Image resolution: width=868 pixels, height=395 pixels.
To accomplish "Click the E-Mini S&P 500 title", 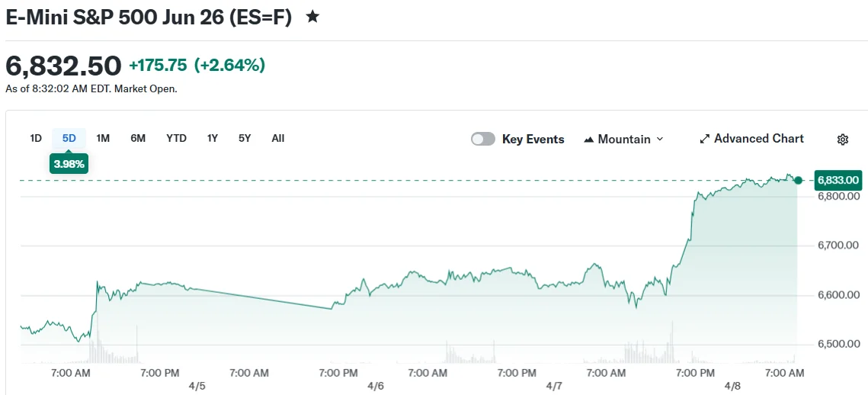I will coord(149,18).
